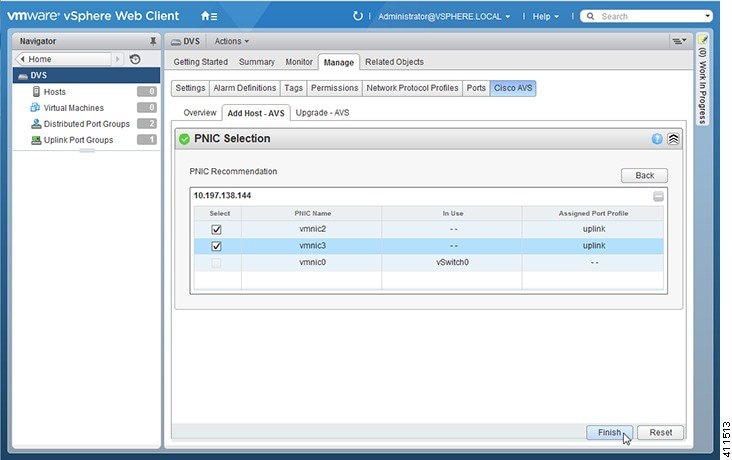Click the Navigator panel resize handle
Image resolution: width=732 pixels, height=460 pixels.
[x=87, y=151]
